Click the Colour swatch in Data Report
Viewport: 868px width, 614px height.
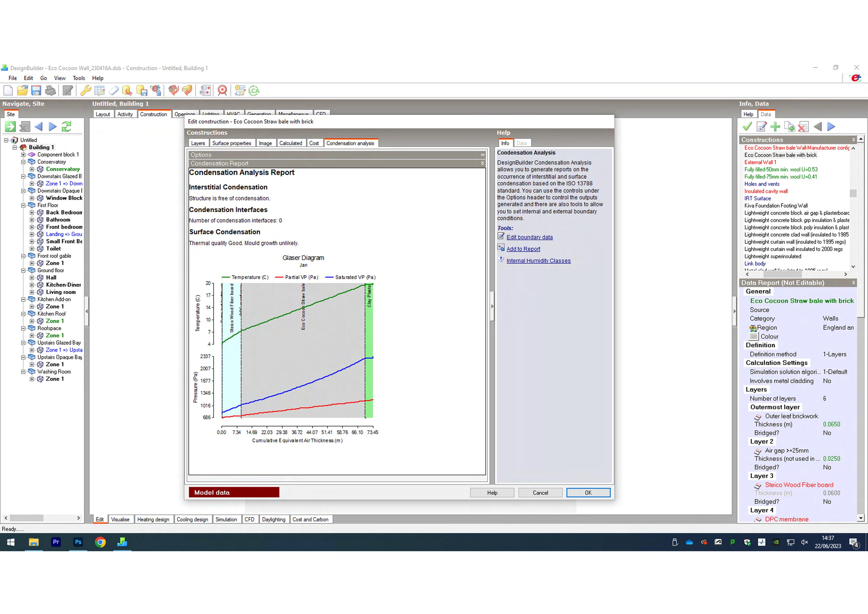[754, 336]
